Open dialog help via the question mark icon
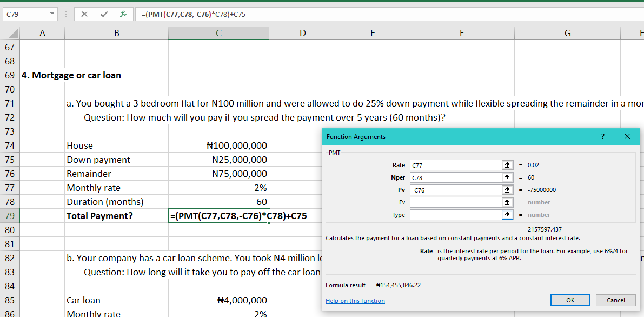The image size is (644, 317). [602, 137]
